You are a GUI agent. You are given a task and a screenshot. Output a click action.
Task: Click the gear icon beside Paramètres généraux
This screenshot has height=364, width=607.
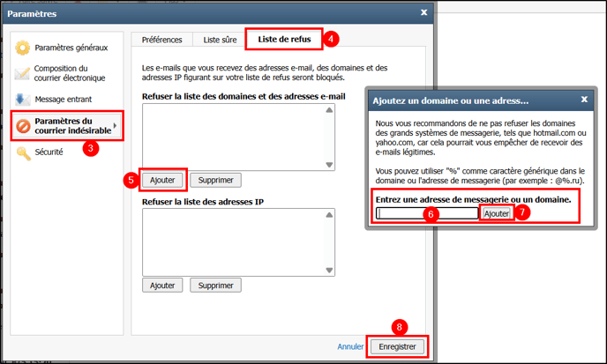coord(22,48)
